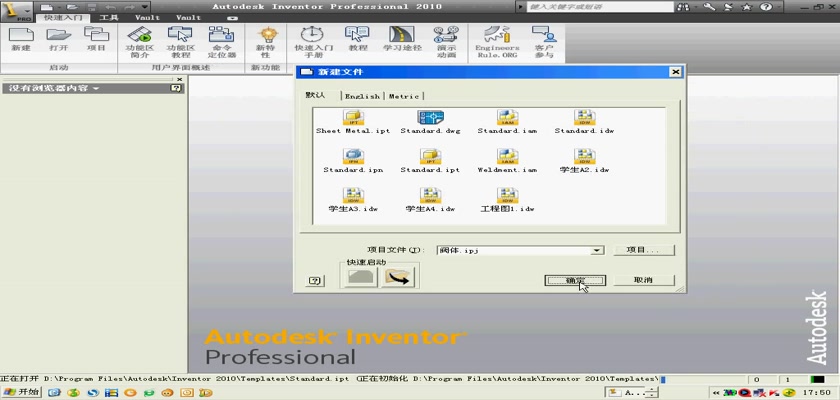Switch to the English template tab

tap(362, 96)
